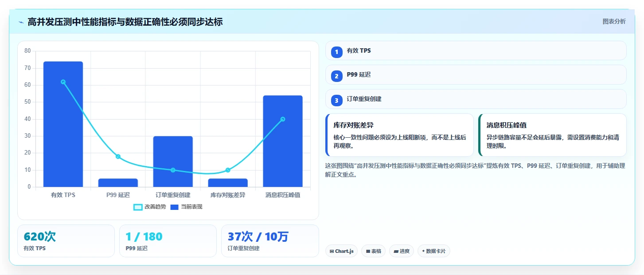Click the description paragraph starting 这张图围绕

(475, 170)
